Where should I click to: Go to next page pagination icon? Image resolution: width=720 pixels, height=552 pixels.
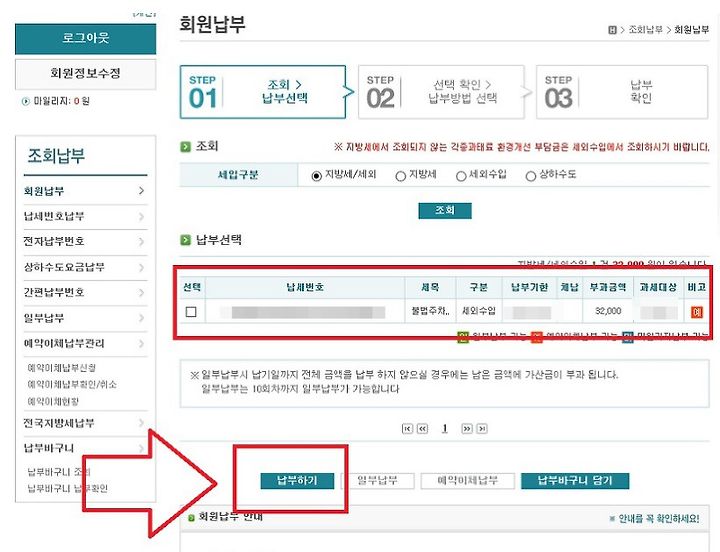point(467,428)
